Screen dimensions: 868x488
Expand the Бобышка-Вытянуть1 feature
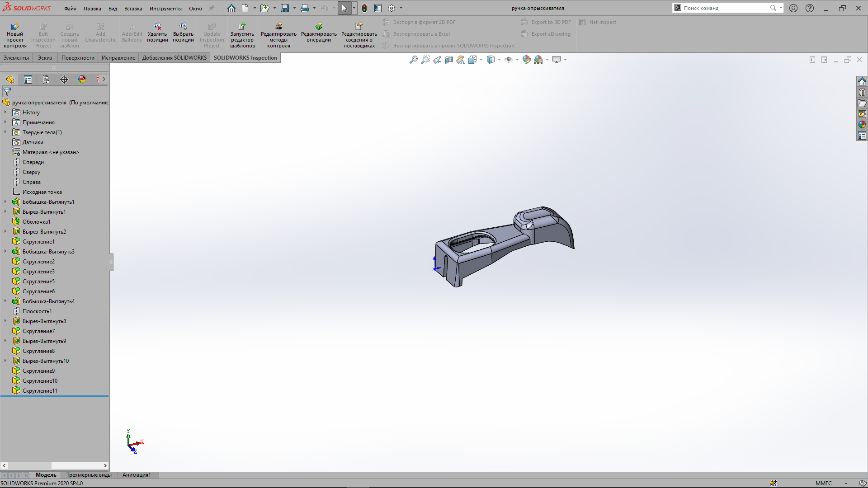pyautogui.click(x=5, y=202)
